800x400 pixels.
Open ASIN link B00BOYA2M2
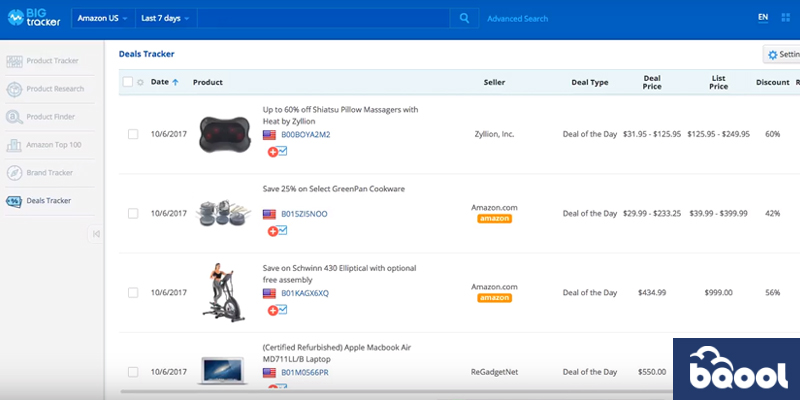click(x=306, y=135)
